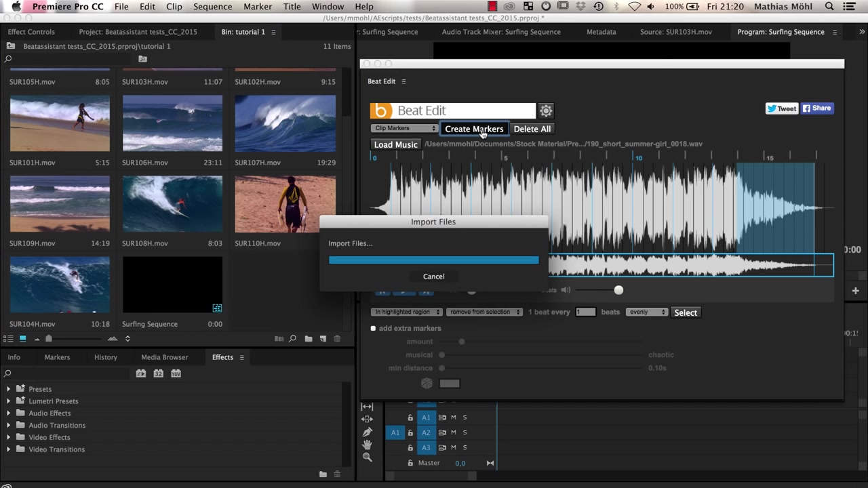This screenshot has height=488, width=868.
Task: Switch to the Media Browser tab
Action: pos(165,357)
